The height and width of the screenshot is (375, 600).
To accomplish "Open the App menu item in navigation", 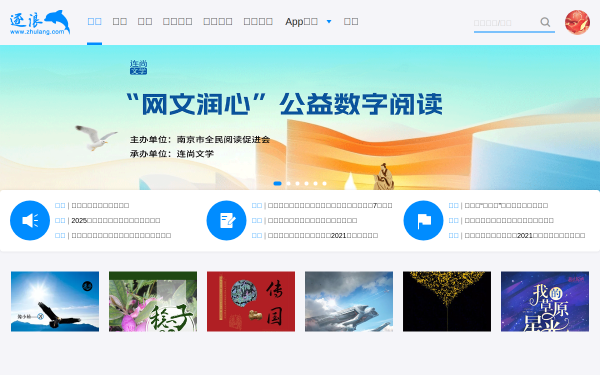I will (x=302, y=22).
